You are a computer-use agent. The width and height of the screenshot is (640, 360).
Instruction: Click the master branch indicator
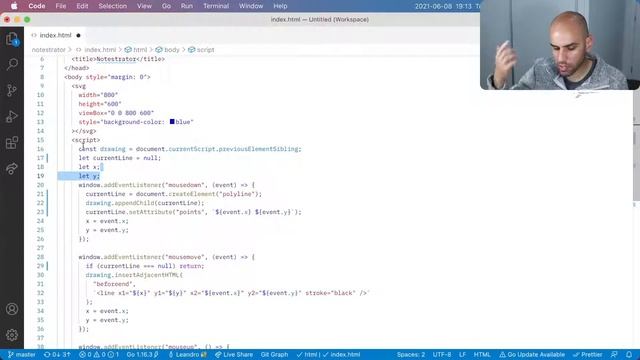22,355
